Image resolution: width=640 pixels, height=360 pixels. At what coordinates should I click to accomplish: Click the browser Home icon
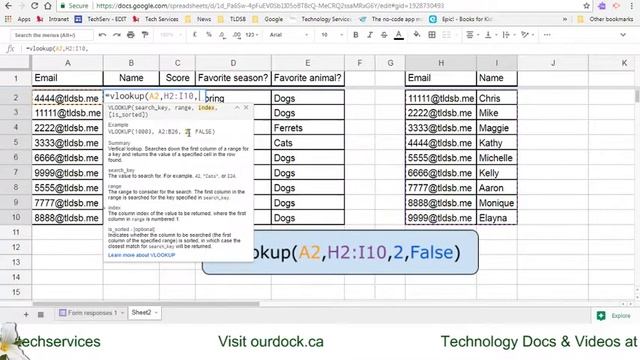tap(48, 6)
